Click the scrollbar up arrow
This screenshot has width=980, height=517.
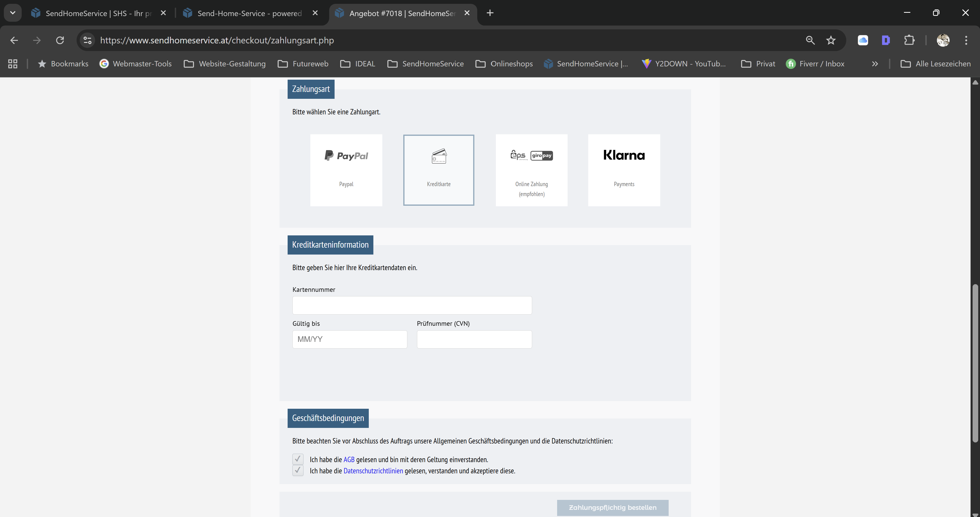pos(975,82)
